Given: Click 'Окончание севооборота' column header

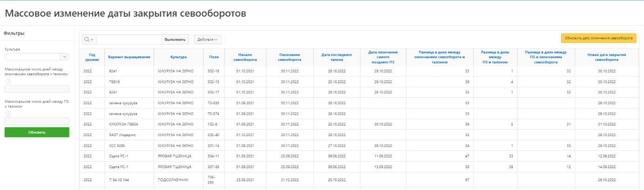Looking at the screenshot, I should tap(289, 57).
